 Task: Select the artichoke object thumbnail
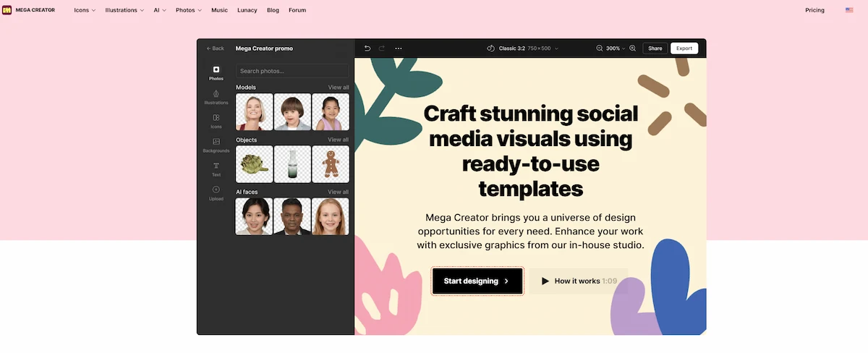point(255,164)
